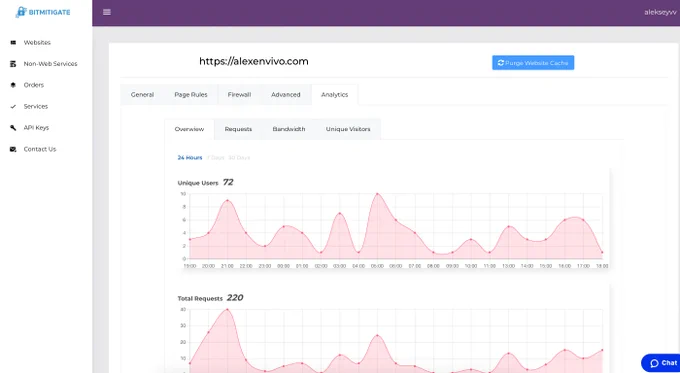Click the 03:00 data point in Unique Users chart

click(x=340, y=213)
